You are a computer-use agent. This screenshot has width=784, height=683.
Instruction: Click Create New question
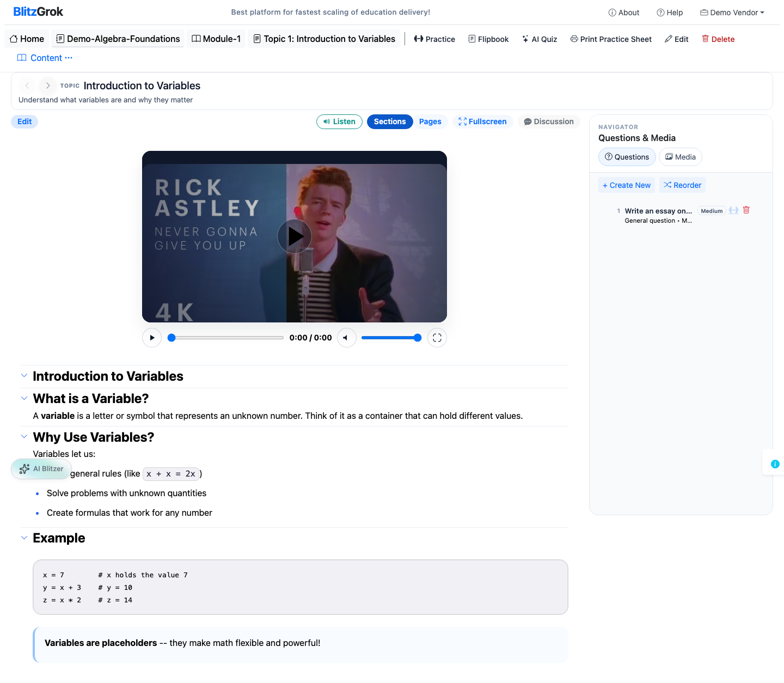(627, 185)
